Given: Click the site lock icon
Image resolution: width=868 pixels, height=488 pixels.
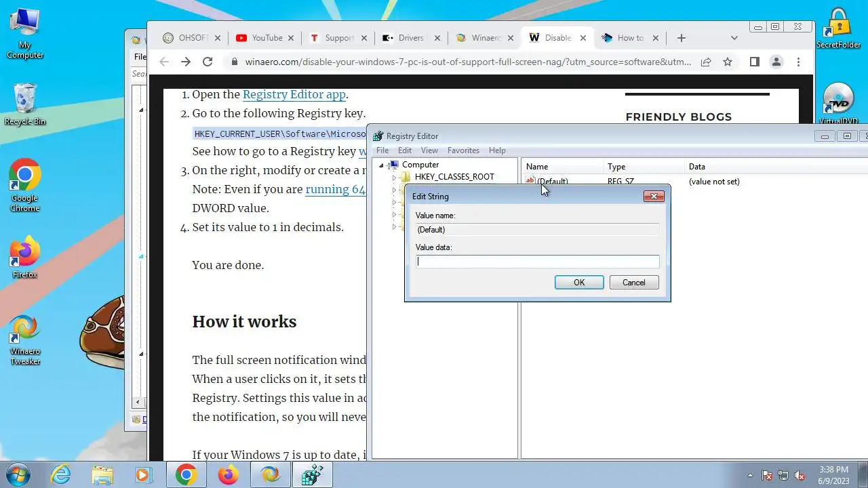Looking at the screenshot, I should 234,62.
